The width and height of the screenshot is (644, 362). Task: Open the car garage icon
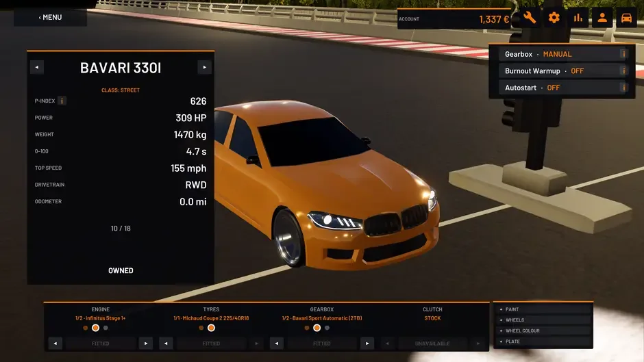coord(626,18)
